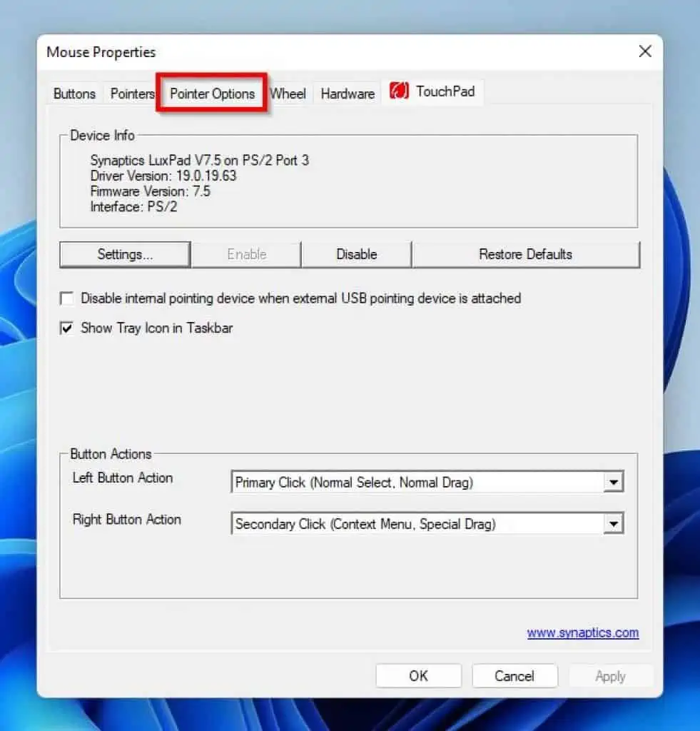Open the Wheel tab

(288, 94)
